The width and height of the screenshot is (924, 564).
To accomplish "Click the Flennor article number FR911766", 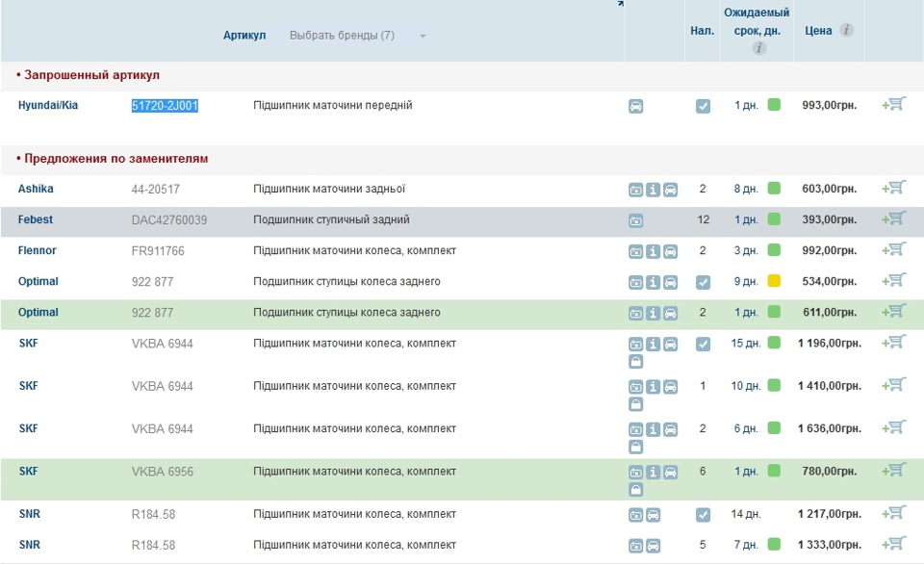I will [158, 250].
